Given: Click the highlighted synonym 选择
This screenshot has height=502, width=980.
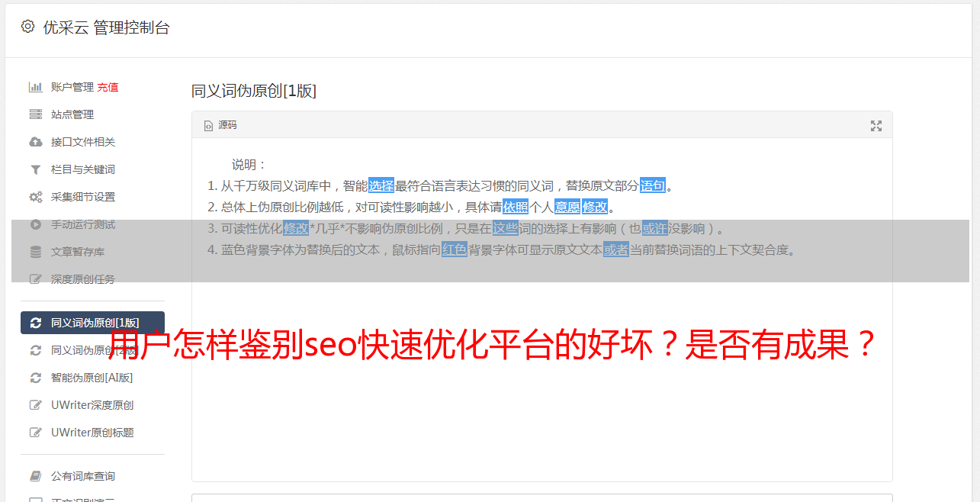Looking at the screenshot, I should tap(381, 185).
